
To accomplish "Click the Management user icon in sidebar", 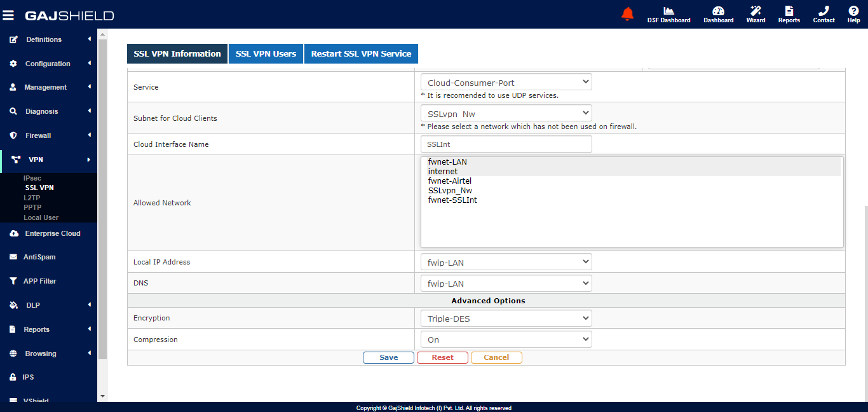I will point(13,87).
